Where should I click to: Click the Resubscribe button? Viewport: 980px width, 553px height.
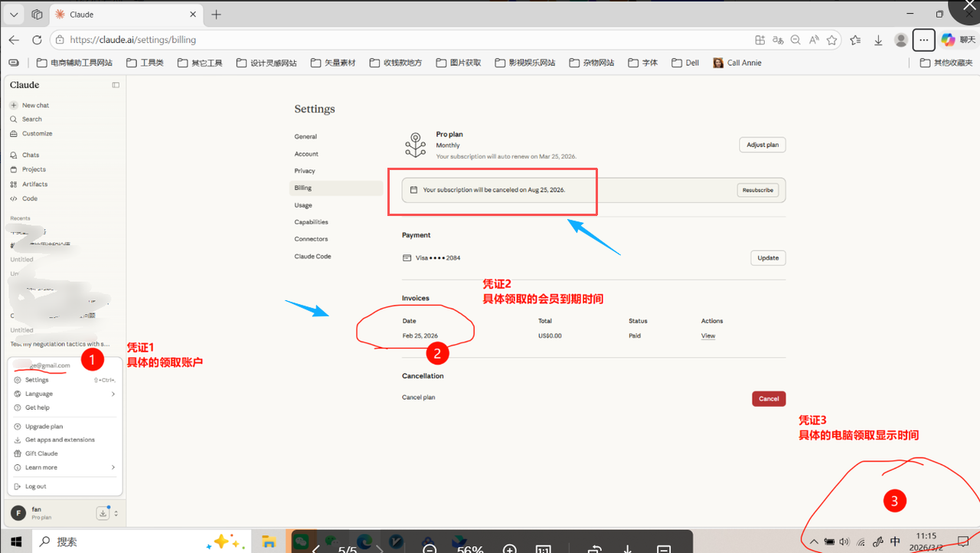pos(758,190)
